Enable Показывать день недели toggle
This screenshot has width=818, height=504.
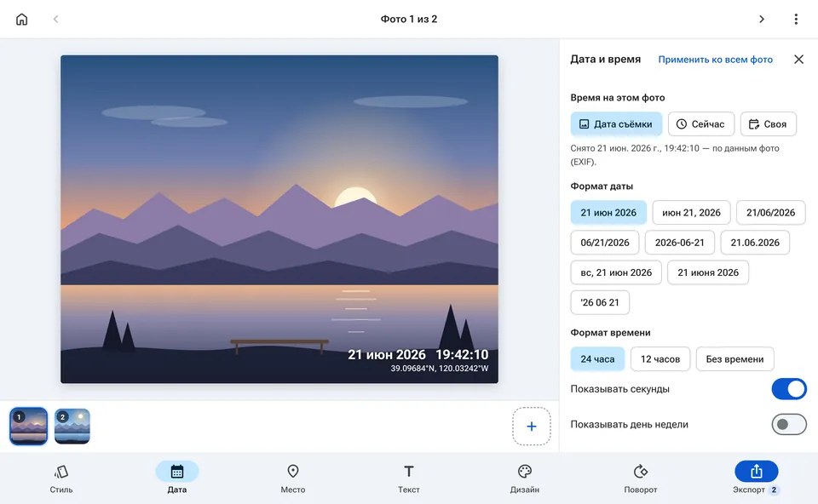(x=789, y=424)
